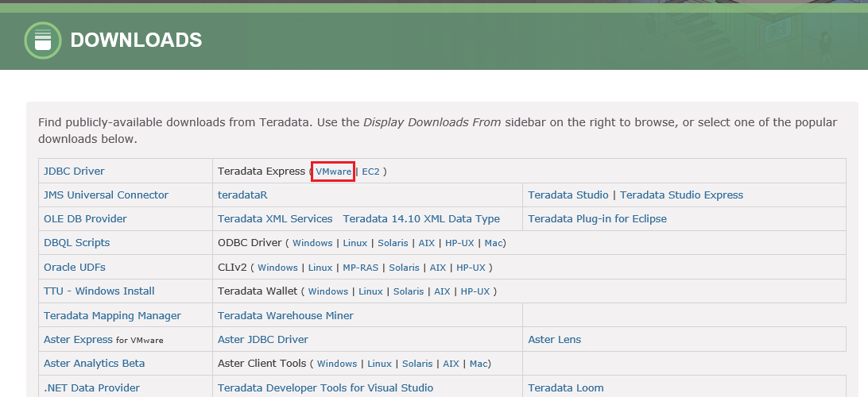
Task: Open the Teradata Warehouse Miner link
Action: tap(285, 316)
